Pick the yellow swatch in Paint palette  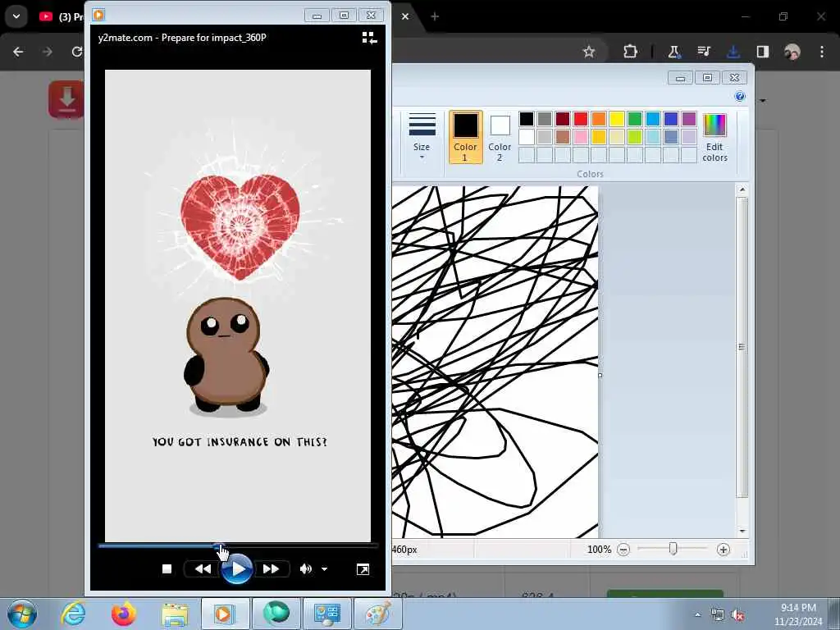(x=617, y=119)
